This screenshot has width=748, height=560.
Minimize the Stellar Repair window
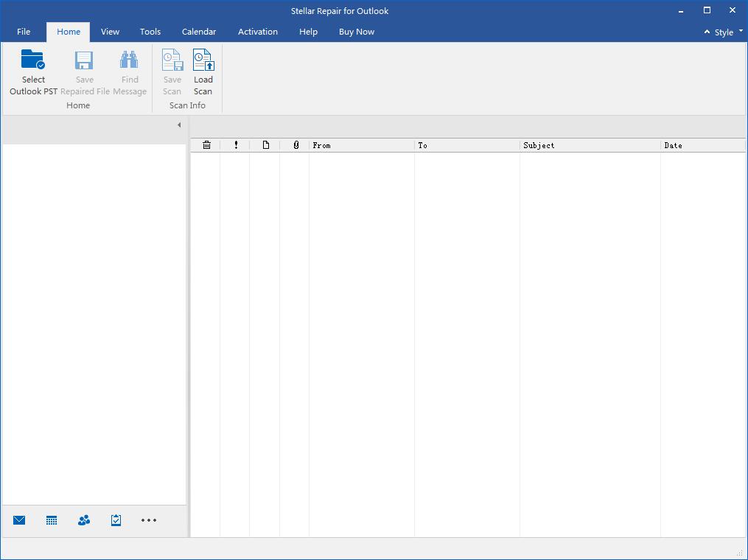pos(681,10)
